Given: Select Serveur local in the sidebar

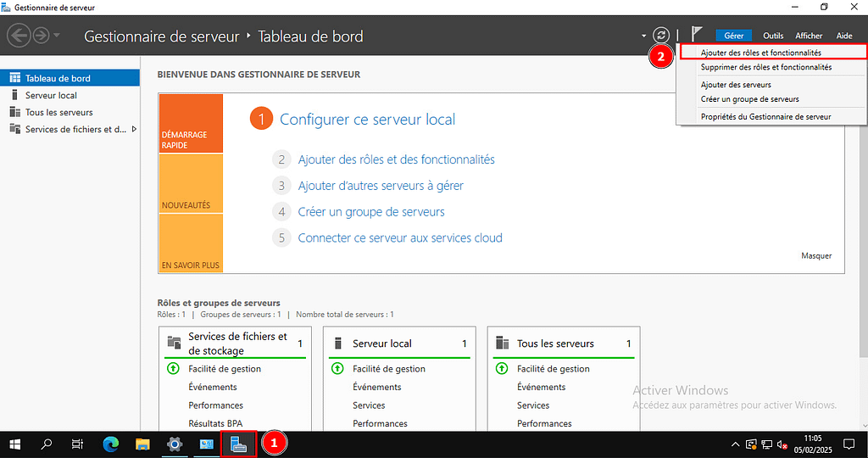Looking at the screenshot, I should [51, 95].
